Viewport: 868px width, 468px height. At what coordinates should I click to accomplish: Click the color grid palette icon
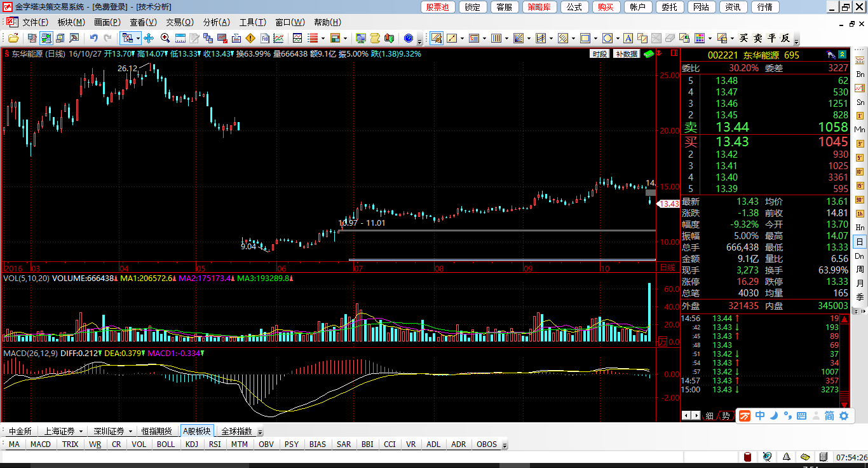(700, 38)
